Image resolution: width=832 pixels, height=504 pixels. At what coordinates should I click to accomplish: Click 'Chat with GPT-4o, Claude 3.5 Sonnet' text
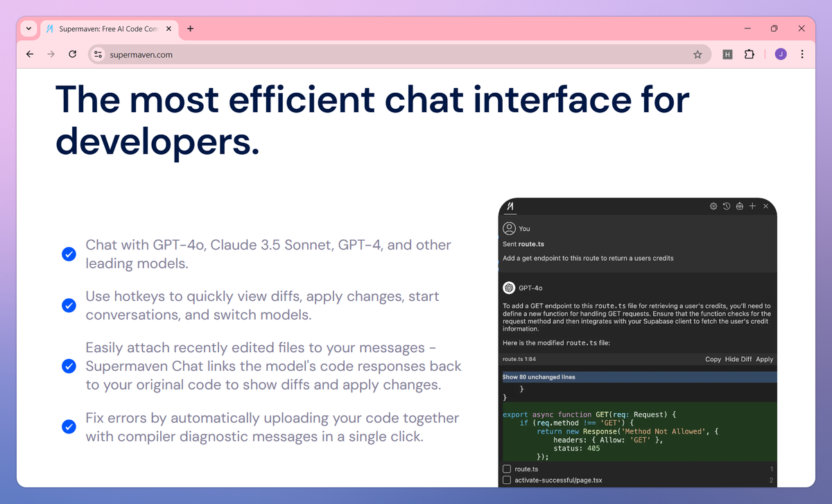pyautogui.click(x=268, y=254)
